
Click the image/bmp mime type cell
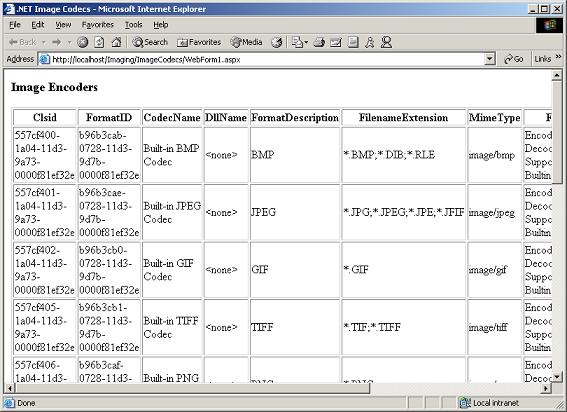point(495,155)
